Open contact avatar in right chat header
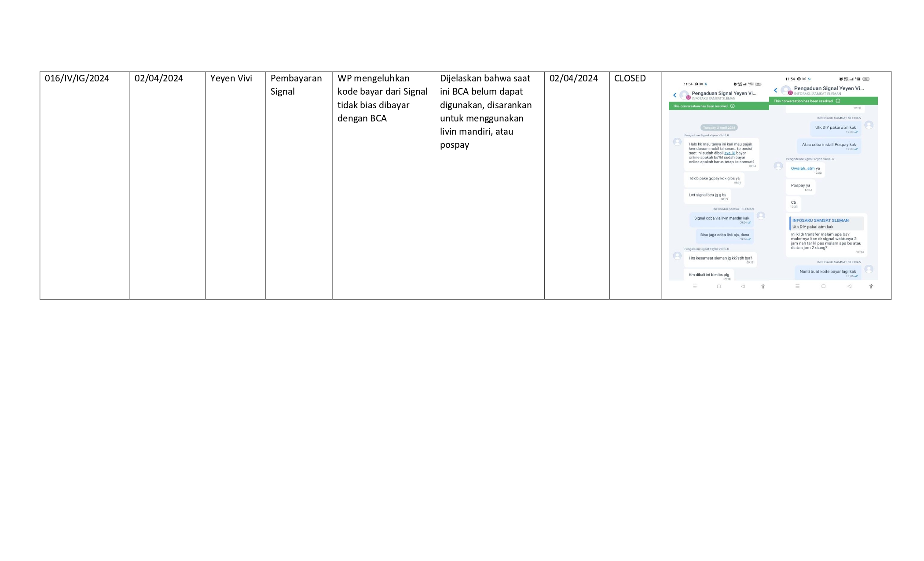This screenshot has width=924, height=561. tap(786, 90)
